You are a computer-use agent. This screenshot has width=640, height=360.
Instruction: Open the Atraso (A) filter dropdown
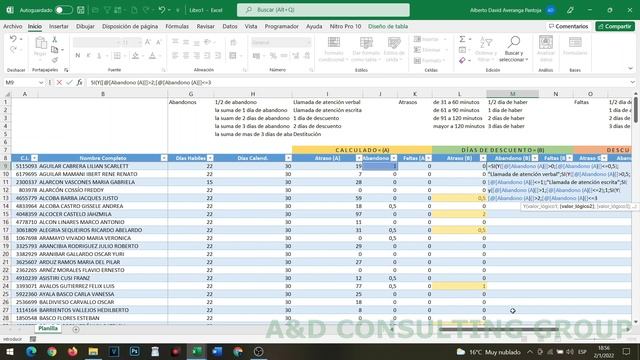(358, 158)
